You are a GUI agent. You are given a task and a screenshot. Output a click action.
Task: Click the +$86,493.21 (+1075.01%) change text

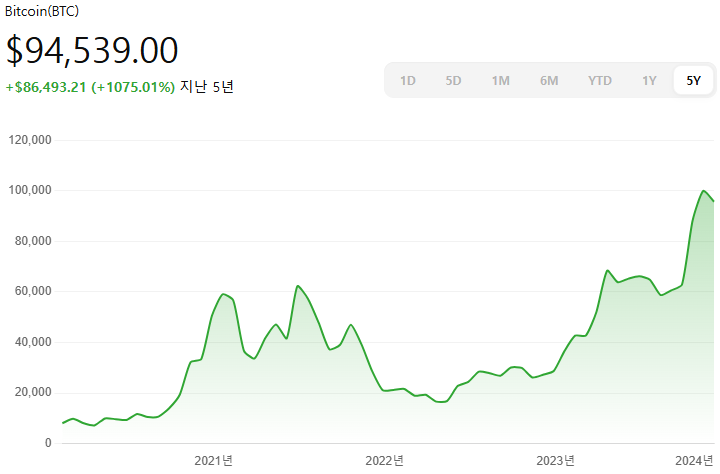pyautogui.click(x=90, y=87)
